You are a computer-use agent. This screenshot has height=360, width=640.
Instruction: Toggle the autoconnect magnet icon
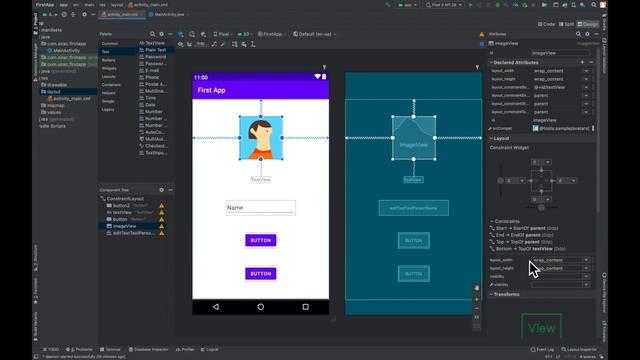pyautogui.click(x=189, y=44)
